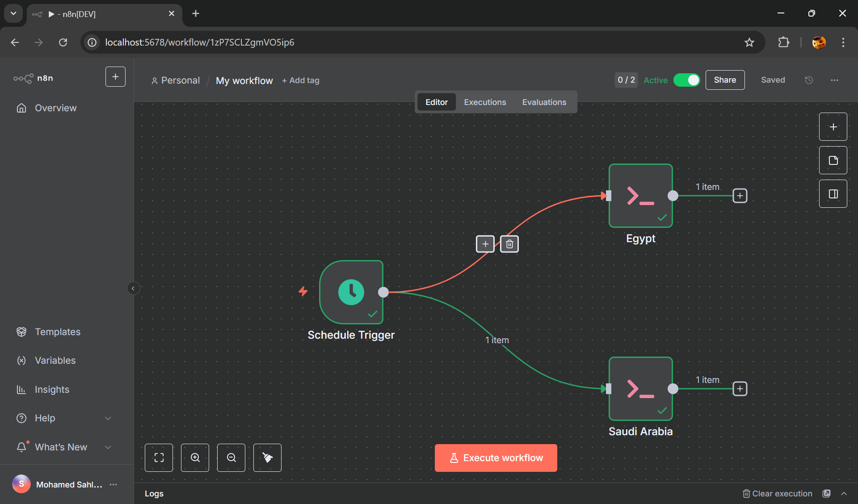The width and height of the screenshot is (858, 504).
Task: Collapse the left sidebar
Action: point(133,288)
